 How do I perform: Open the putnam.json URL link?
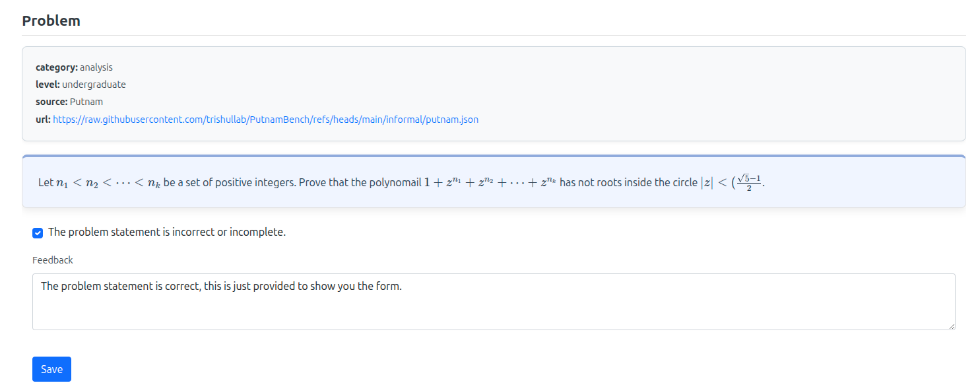tap(265, 120)
